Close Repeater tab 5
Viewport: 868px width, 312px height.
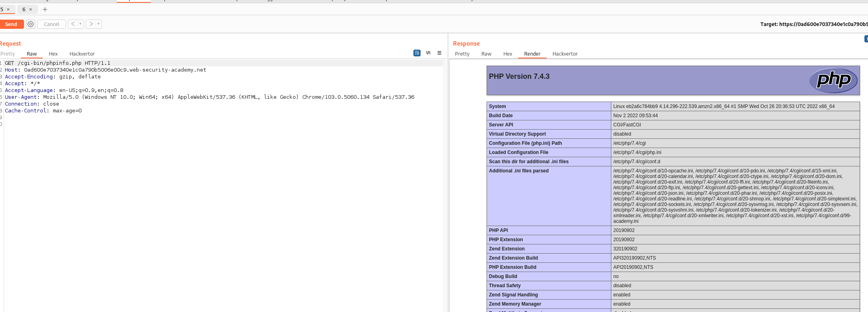[x=8, y=9]
